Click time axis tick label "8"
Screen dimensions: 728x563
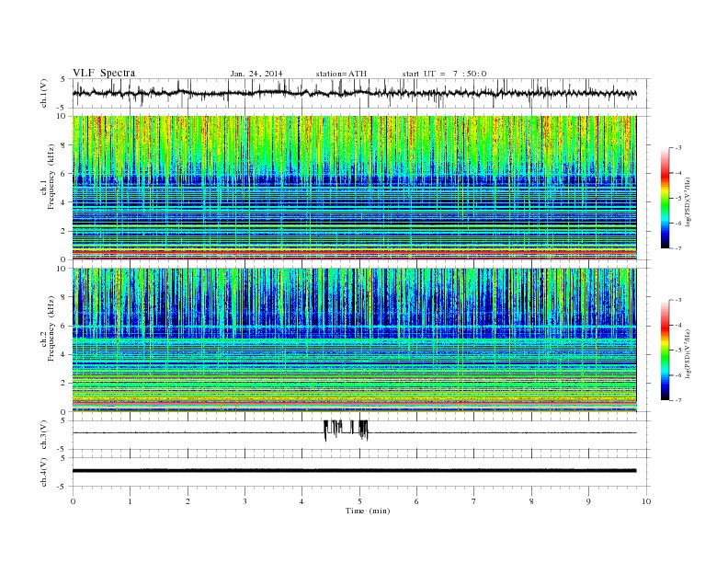(531, 501)
